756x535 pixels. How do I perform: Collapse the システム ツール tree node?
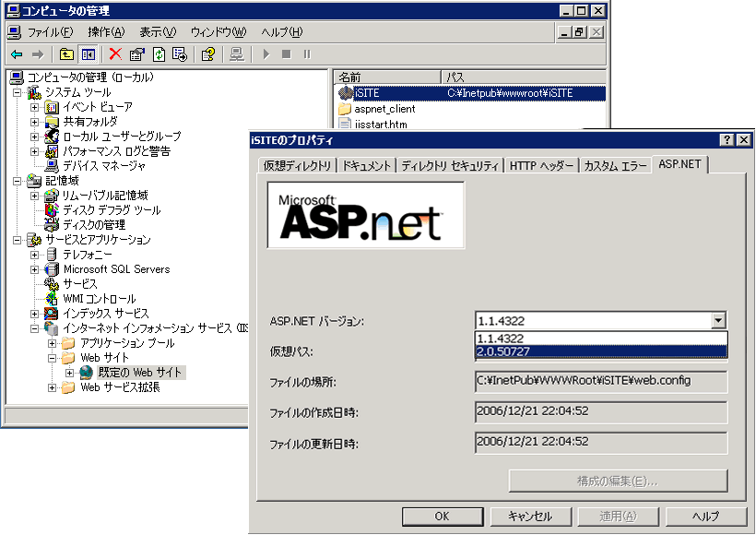17,92
